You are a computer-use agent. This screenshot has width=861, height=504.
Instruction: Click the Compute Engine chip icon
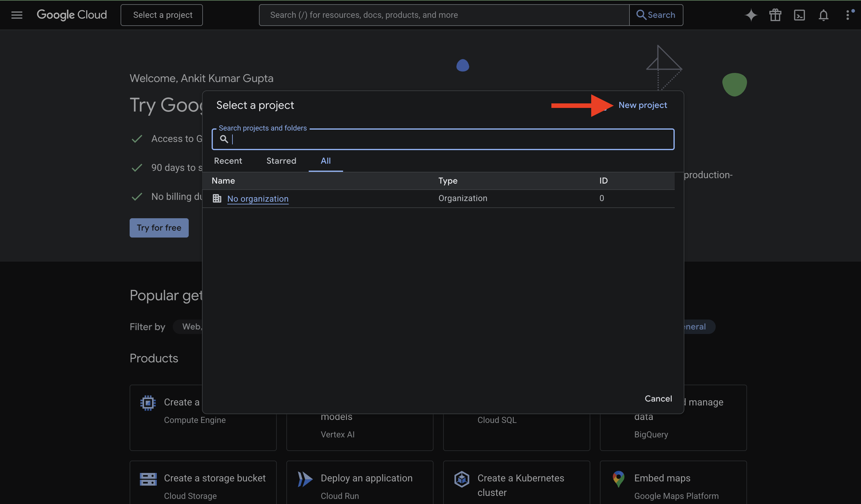(x=148, y=403)
